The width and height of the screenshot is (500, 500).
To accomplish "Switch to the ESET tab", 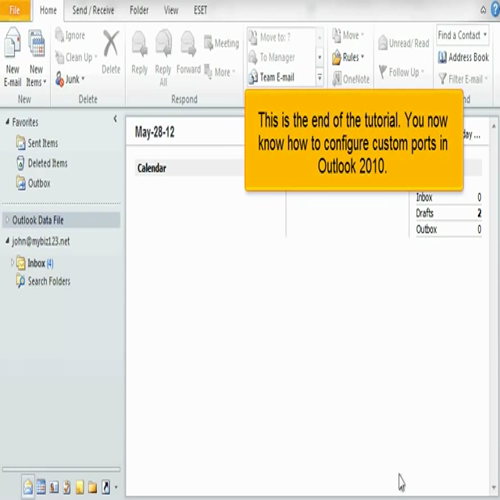I will point(200,10).
